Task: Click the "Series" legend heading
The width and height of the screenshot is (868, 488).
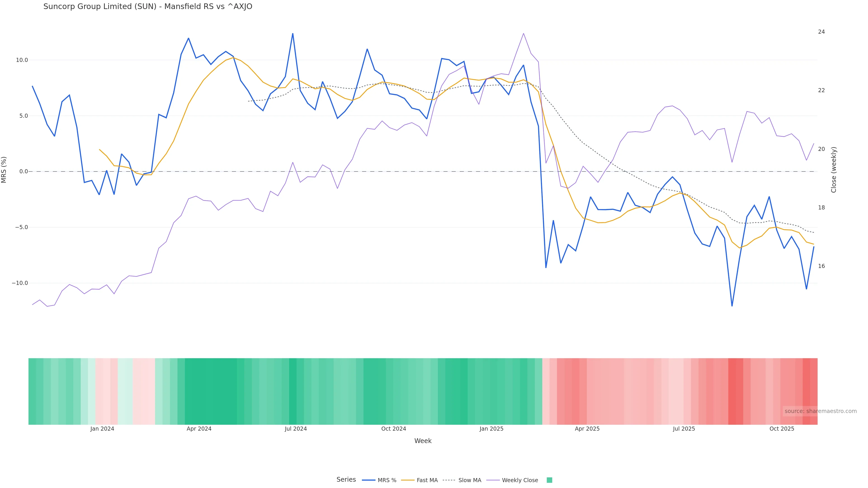Action: (346, 480)
